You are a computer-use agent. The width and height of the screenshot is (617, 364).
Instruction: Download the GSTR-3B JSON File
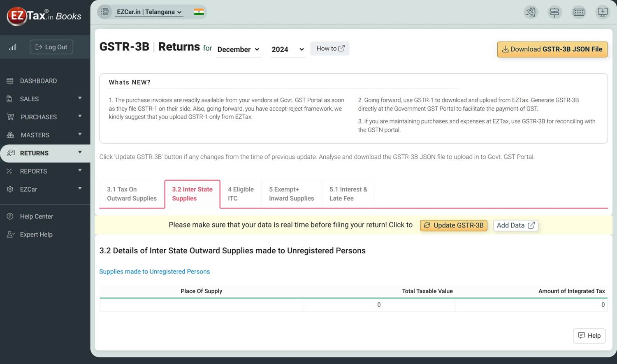(x=552, y=49)
